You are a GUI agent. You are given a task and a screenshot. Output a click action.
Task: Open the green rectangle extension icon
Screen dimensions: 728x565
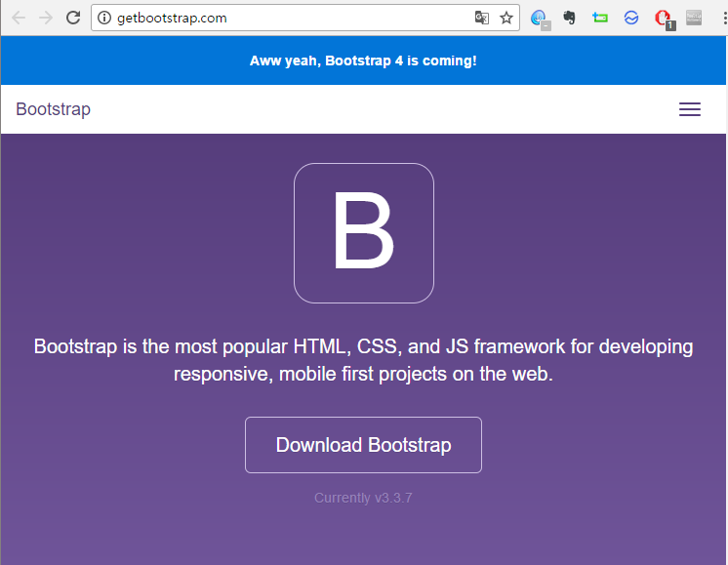click(x=600, y=19)
